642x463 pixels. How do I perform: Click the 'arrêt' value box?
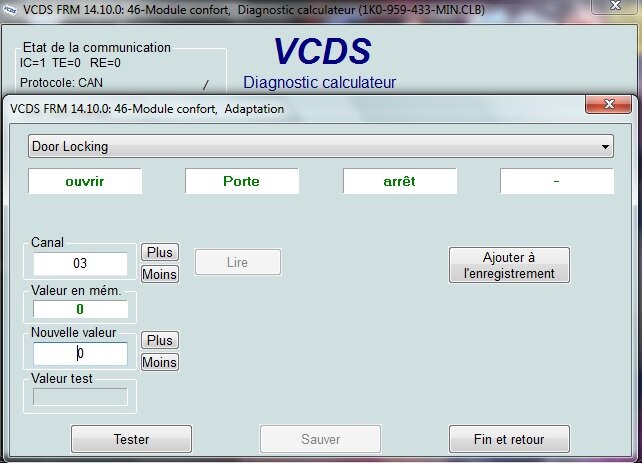[x=400, y=181]
